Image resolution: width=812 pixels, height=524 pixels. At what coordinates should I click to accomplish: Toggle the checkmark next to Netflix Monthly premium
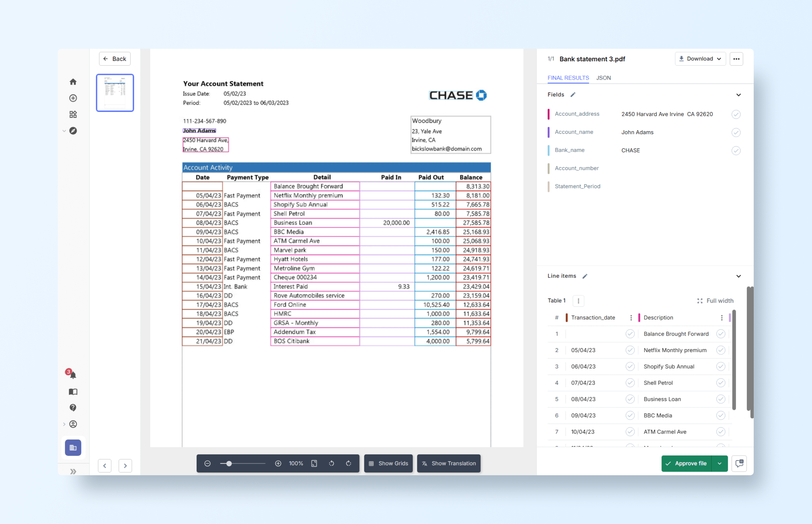(x=720, y=350)
